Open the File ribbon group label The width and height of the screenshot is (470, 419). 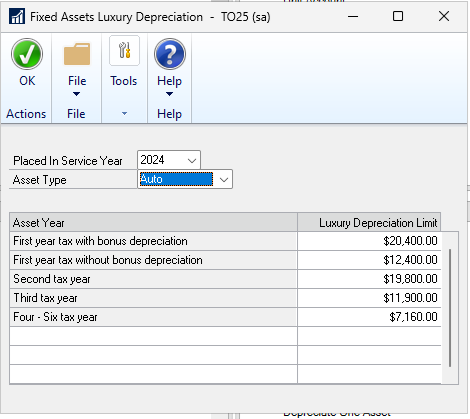76,114
